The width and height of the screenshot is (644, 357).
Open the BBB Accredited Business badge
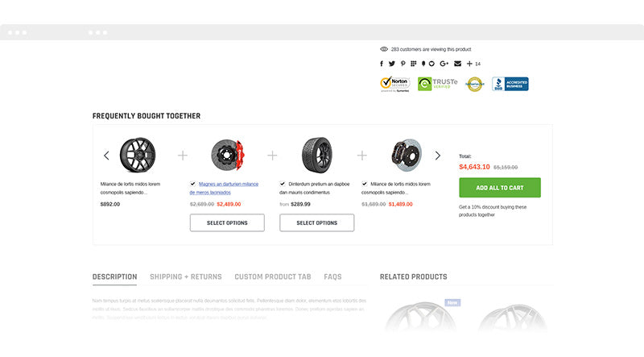click(510, 84)
